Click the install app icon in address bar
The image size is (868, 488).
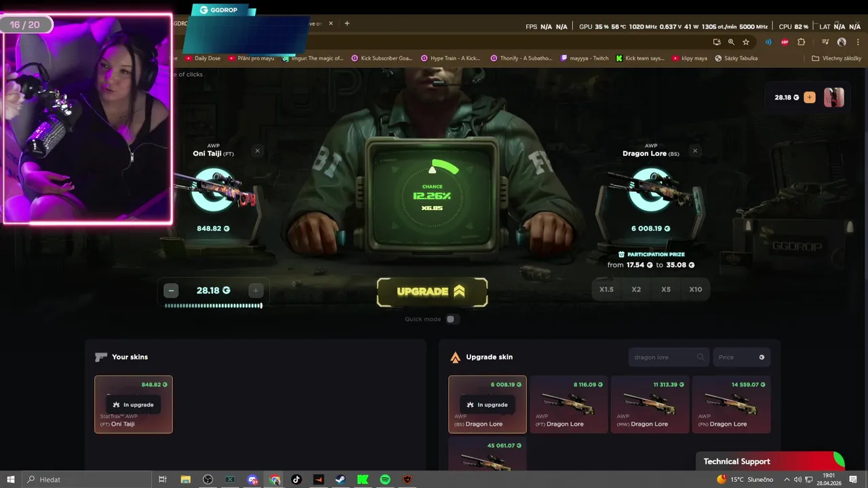716,42
